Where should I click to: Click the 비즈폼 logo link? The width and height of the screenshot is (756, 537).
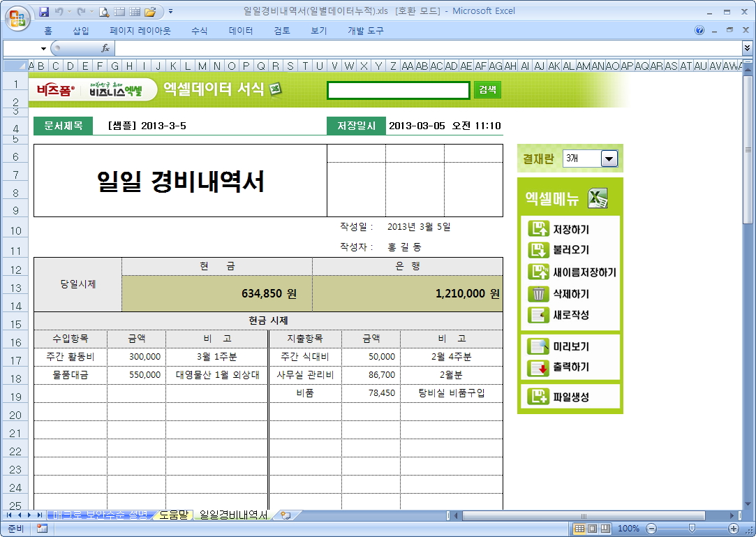[x=56, y=90]
